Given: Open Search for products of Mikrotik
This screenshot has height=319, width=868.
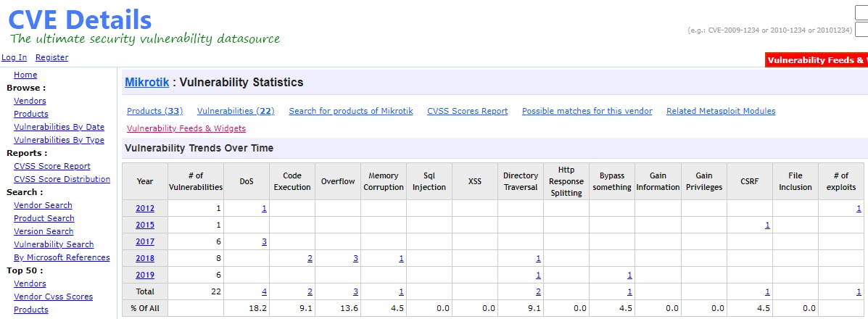Looking at the screenshot, I should [351, 111].
